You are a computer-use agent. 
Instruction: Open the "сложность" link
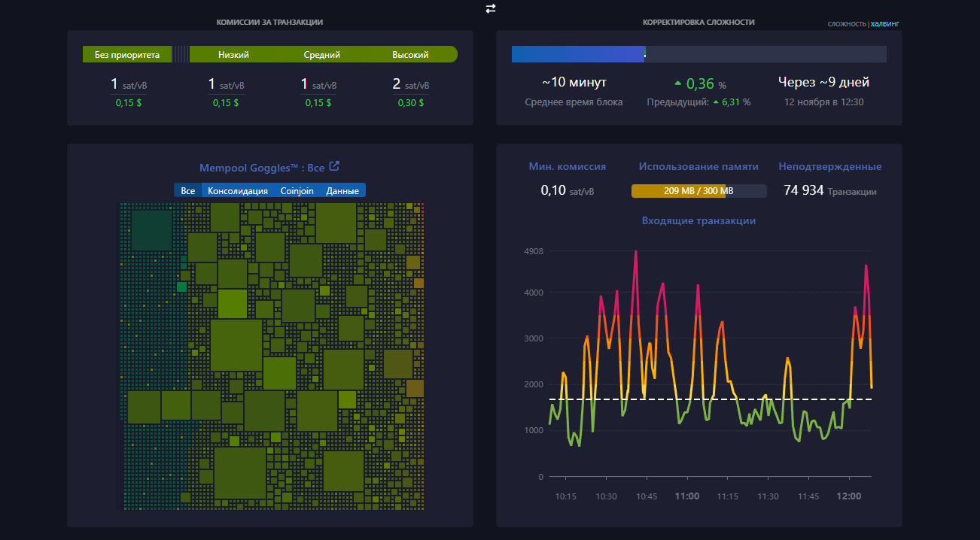point(847,24)
